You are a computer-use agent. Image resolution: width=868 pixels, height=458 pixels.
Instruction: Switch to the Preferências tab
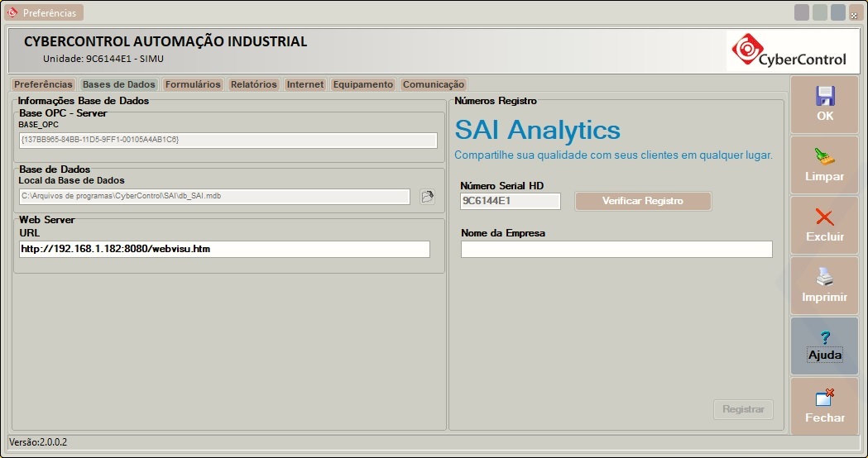tap(44, 84)
